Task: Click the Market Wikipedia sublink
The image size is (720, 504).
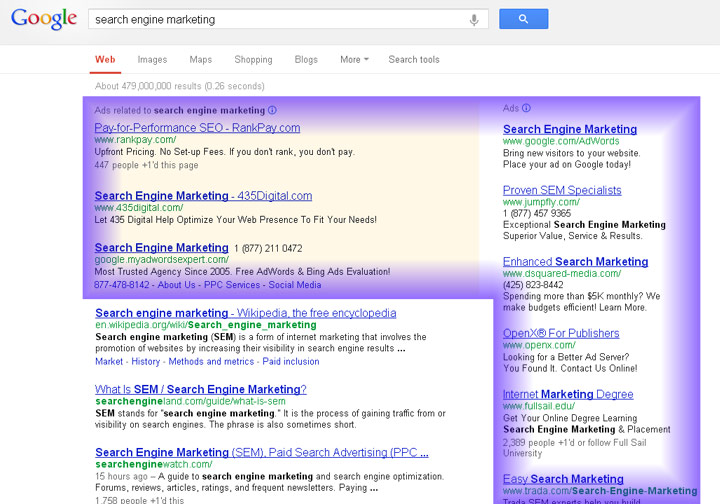Action: [109, 361]
